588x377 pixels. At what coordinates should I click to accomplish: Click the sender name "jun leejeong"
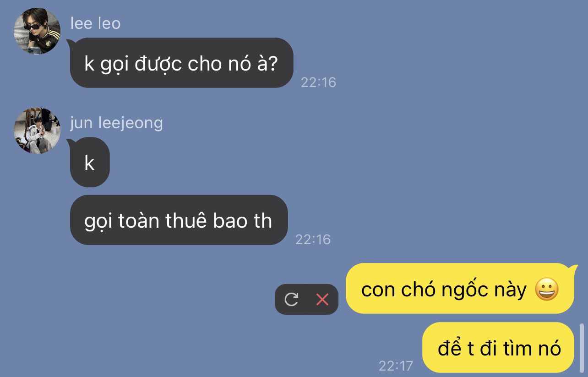click(x=116, y=123)
